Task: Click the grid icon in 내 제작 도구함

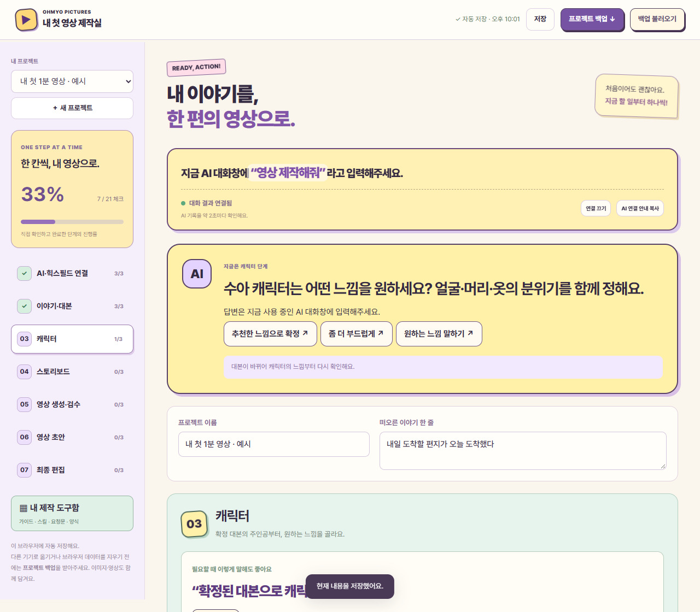Action: pos(24,508)
